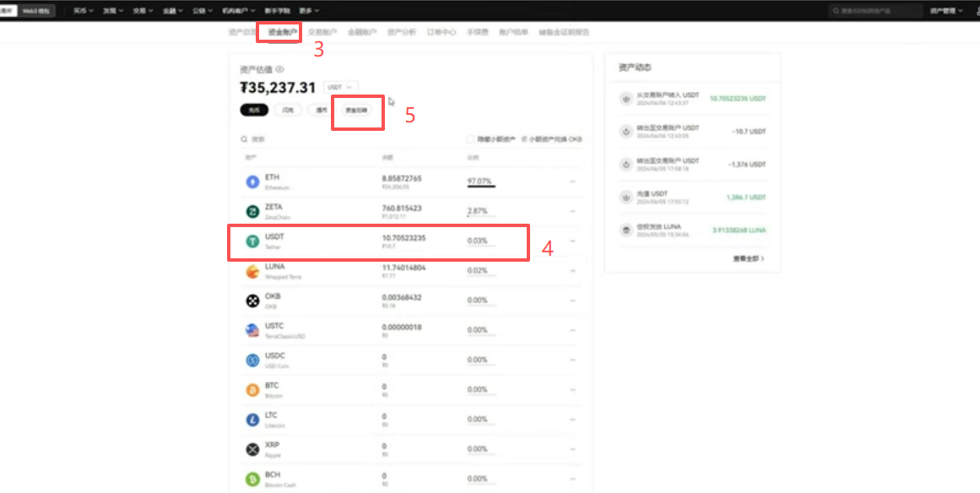
Task: Click icon beside the -1,376 USDT activity entry
Action: tap(625, 165)
